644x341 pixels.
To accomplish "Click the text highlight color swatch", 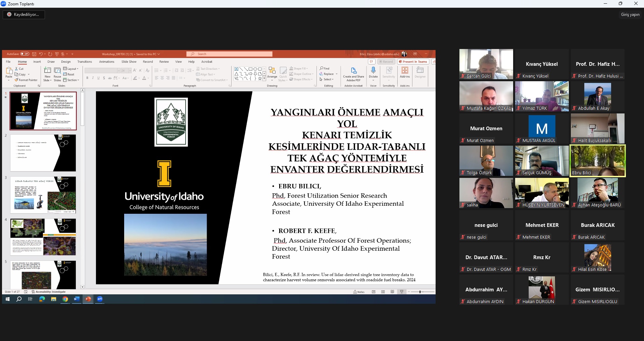I will click(135, 78).
